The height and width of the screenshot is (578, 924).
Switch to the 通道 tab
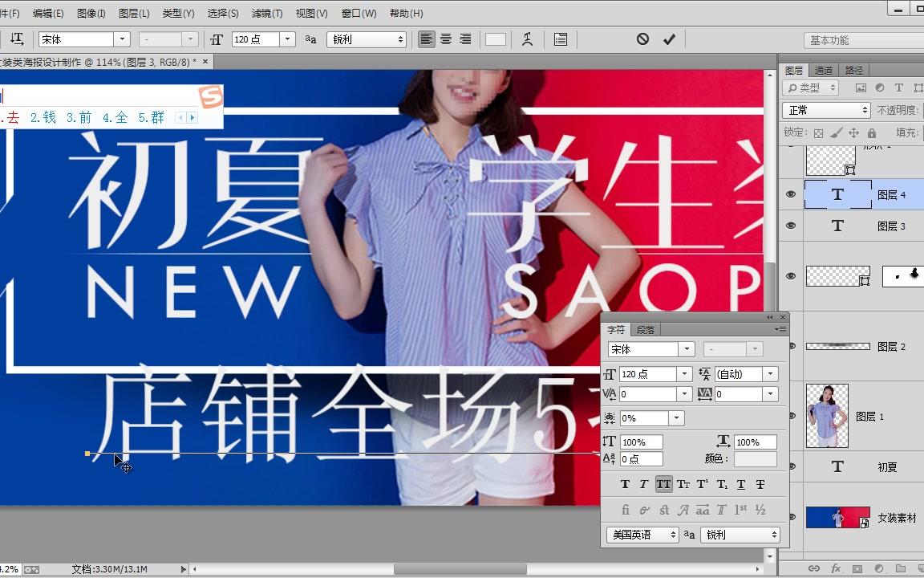(824, 70)
